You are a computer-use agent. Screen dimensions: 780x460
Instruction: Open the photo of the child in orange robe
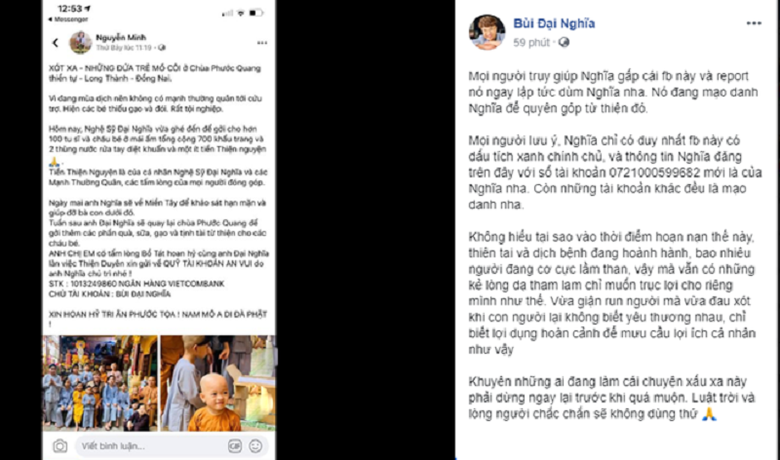click(218, 383)
